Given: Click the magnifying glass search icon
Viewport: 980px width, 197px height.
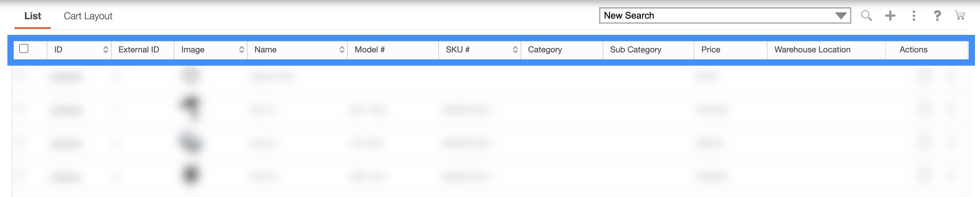Looking at the screenshot, I should pos(866,15).
